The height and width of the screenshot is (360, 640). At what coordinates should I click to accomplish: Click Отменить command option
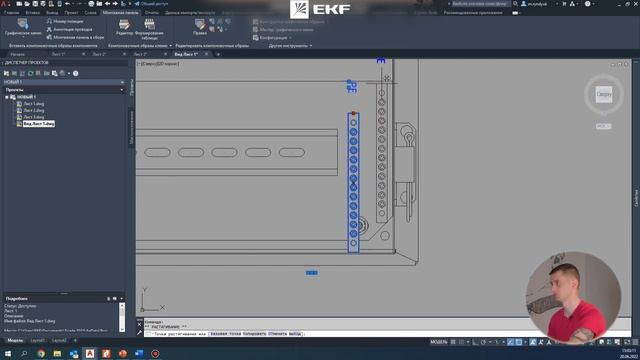[278, 333]
